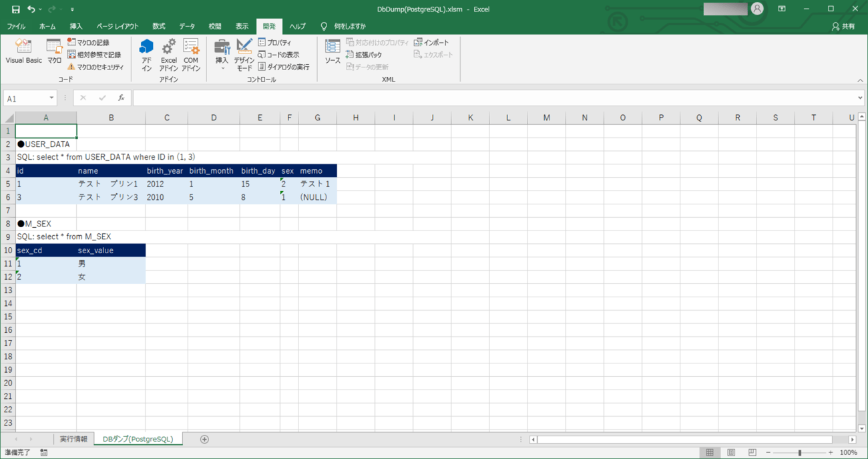
Task: Click the マクロ (Macros) icon
Action: 54,52
